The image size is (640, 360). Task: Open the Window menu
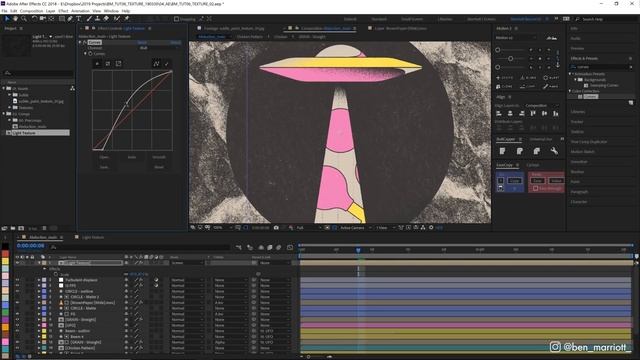[111, 11]
